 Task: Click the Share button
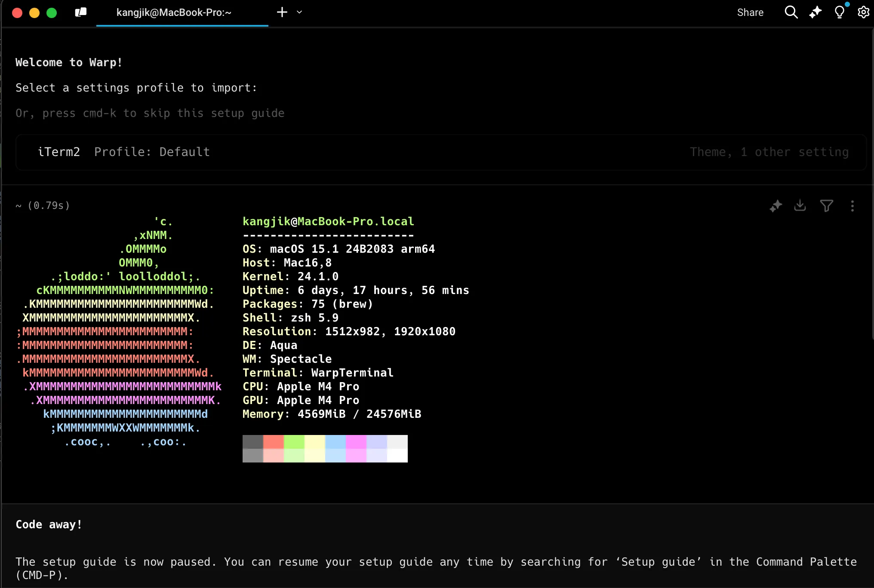click(750, 12)
